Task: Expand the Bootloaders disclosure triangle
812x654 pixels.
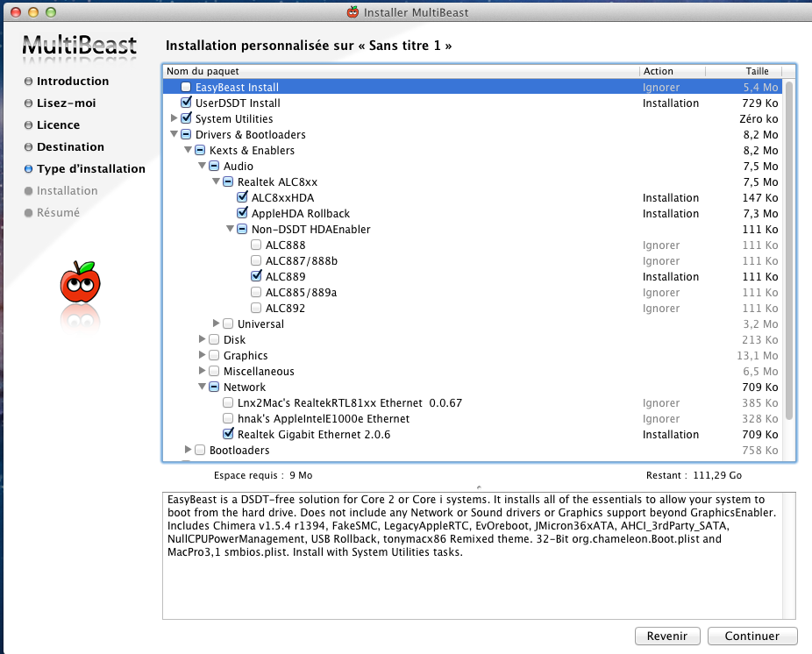Action: 188,450
